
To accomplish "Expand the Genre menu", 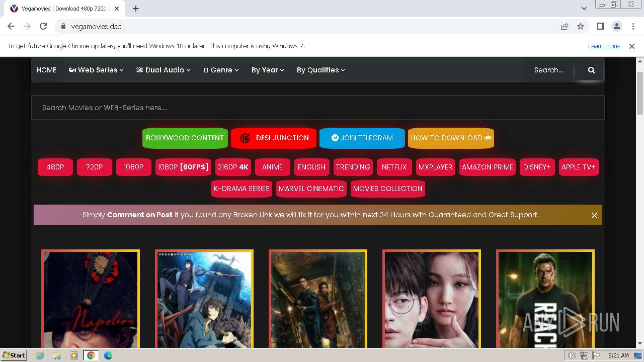I will [x=221, y=70].
